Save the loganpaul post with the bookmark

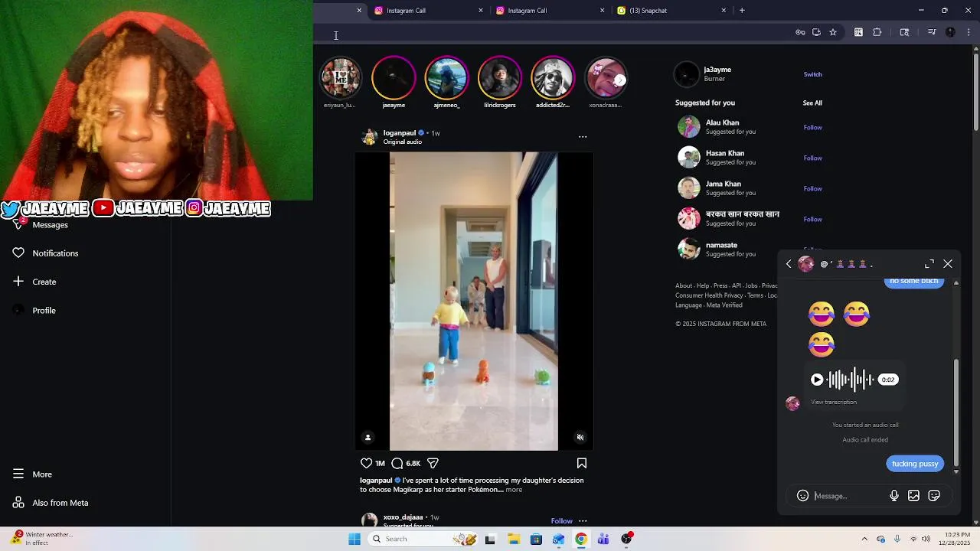(582, 463)
